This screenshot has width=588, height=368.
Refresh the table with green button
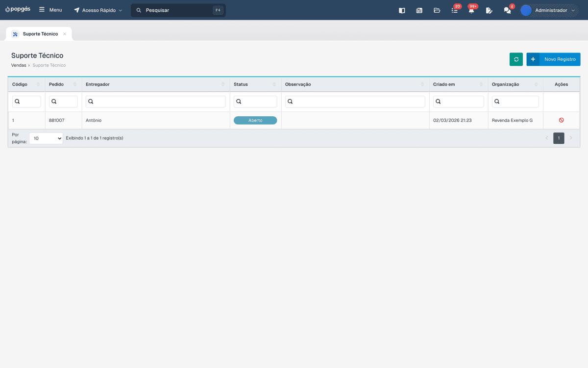(x=516, y=59)
